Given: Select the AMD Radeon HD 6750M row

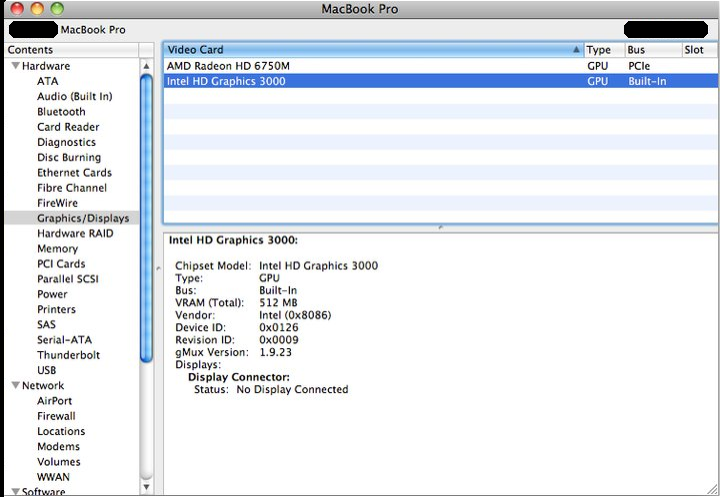Looking at the screenshot, I should [x=441, y=66].
